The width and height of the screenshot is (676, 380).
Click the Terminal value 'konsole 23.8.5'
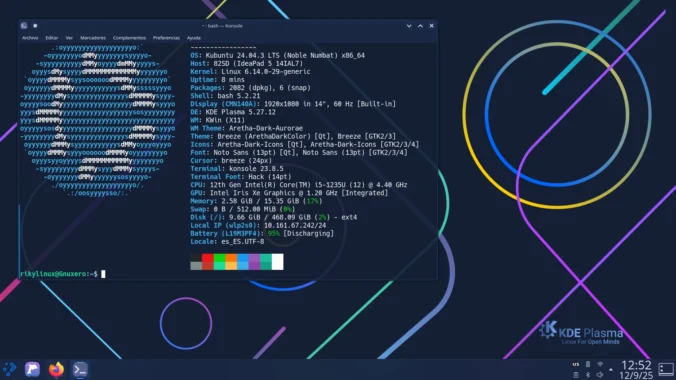pyautogui.click(x=256, y=169)
